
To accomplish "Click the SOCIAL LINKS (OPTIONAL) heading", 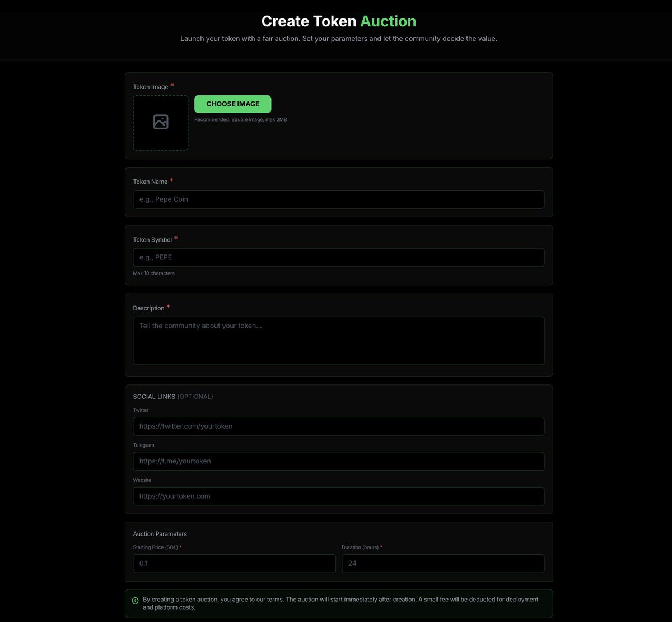I will click(173, 396).
